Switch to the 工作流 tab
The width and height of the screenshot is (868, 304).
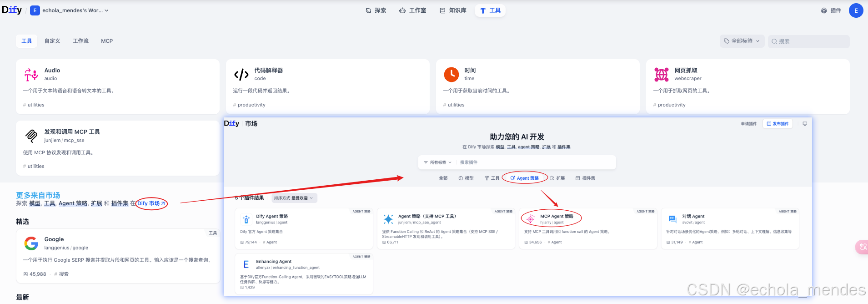[81, 41]
